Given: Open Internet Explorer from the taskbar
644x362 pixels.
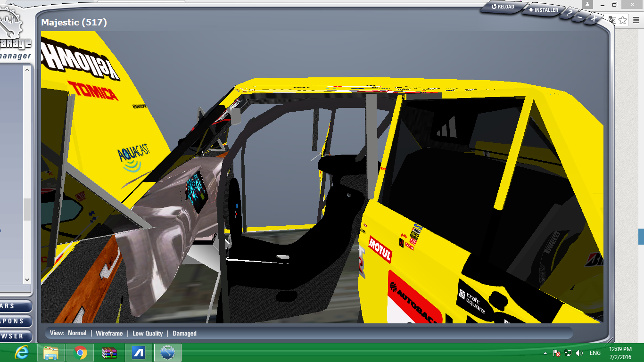Looking at the screenshot, I should point(22,353).
